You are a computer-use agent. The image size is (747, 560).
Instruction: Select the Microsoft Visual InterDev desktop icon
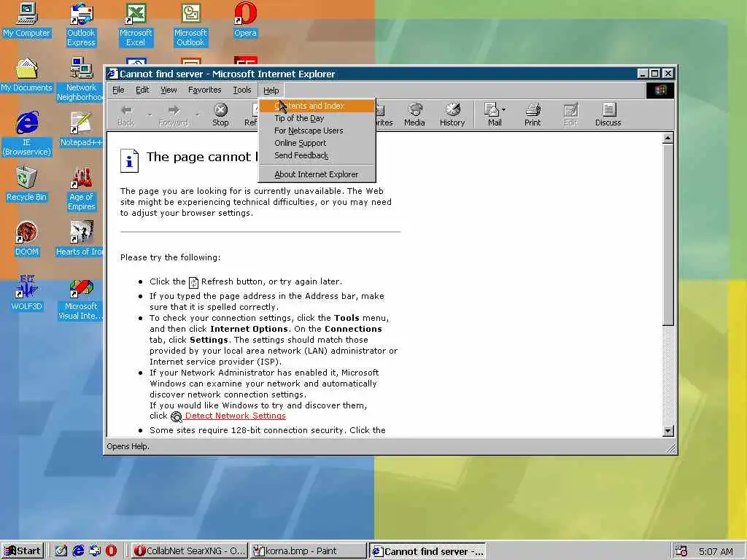pos(80,298)
